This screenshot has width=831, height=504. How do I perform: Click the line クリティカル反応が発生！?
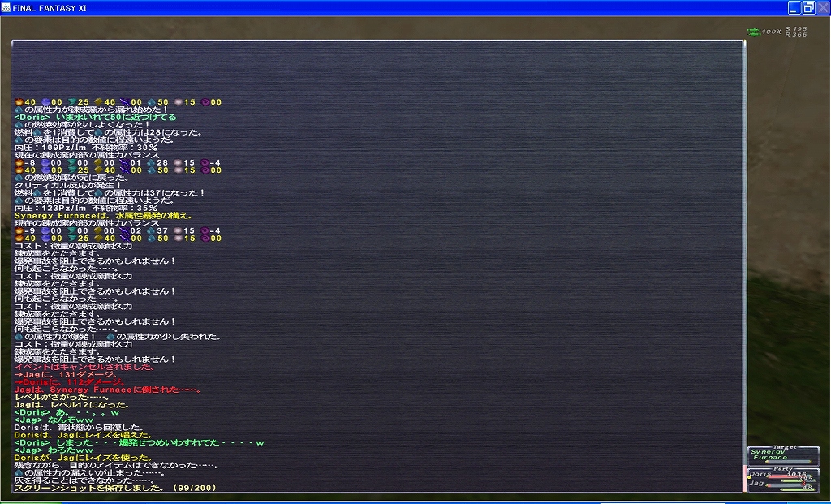(x=68, y=186)
